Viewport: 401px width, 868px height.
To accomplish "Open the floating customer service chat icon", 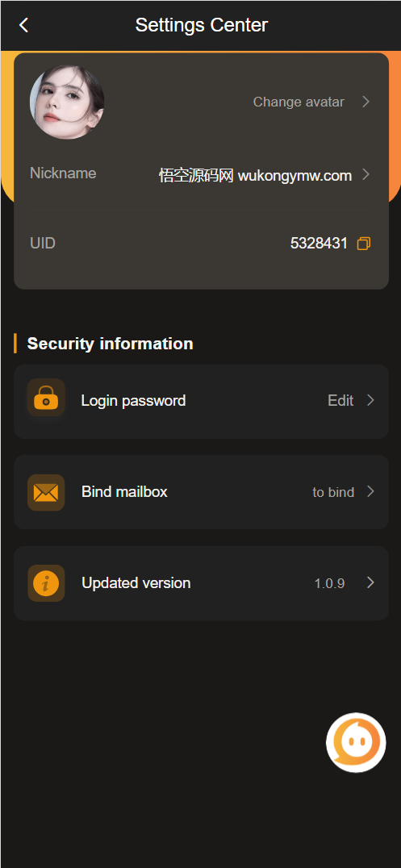I will (356, 742).
